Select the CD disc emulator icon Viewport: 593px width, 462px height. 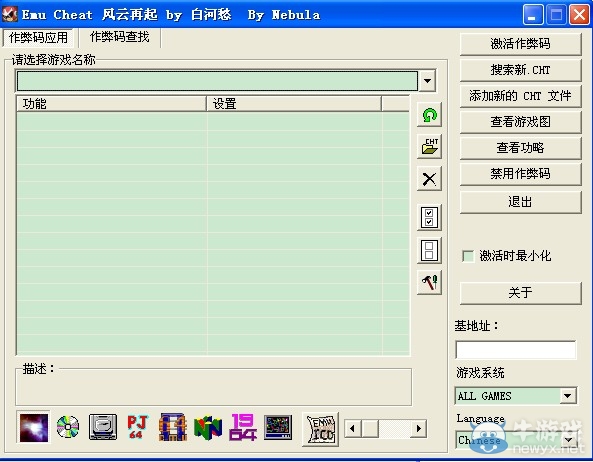coord(68,427)
